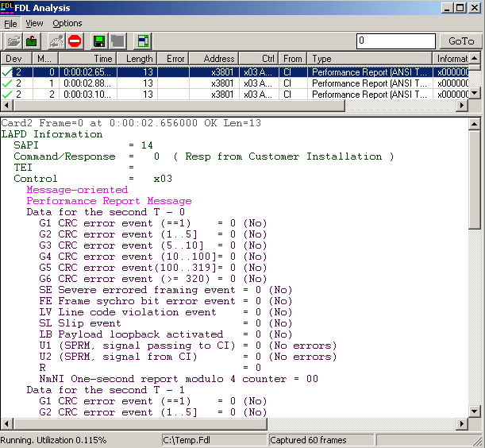Screen dimensions: 485x448
Task: Open the Options menu
Action: [x=67, y=23]
